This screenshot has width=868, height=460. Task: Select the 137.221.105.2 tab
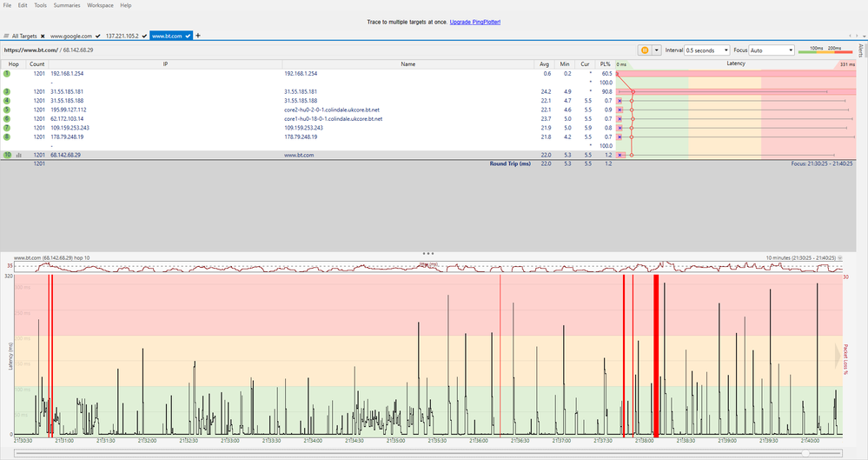click(x=123, y=36)
